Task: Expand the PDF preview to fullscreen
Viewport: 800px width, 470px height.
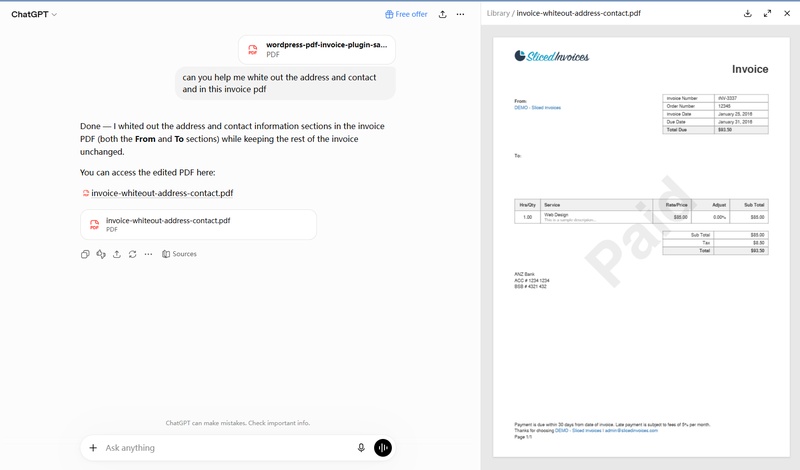Action: pyautogui.click(x=767, y=14)
